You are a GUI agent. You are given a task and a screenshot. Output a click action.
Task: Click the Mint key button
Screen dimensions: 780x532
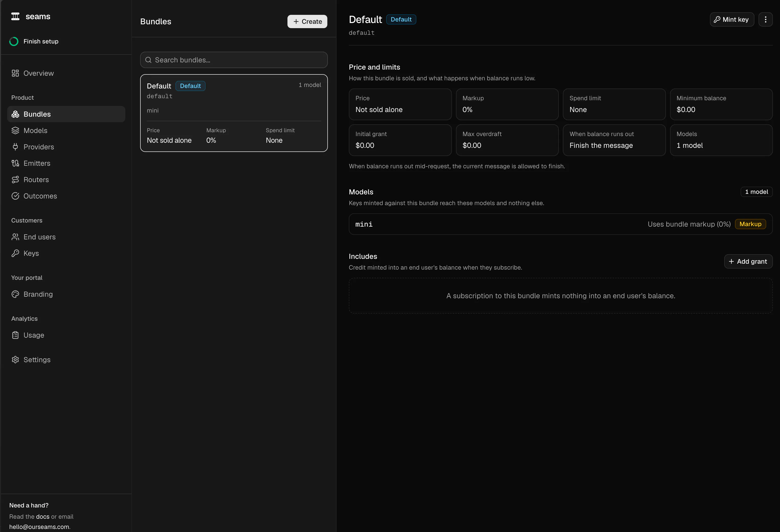point(732,19)
